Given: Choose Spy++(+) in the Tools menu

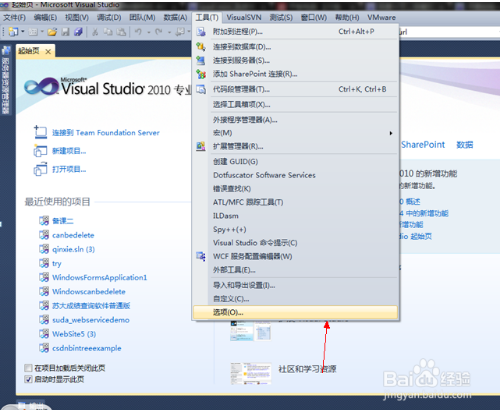Looking at the screenshot, I should 295,229.
